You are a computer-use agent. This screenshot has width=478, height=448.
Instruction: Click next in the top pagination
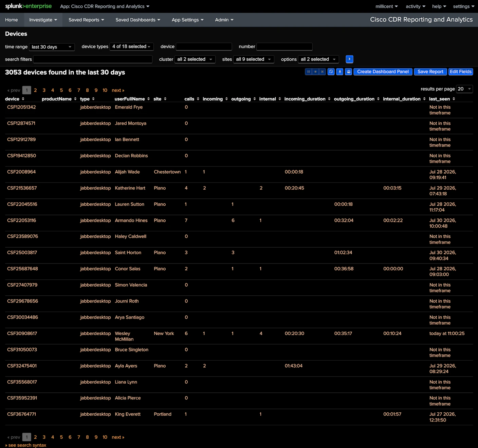118,90
